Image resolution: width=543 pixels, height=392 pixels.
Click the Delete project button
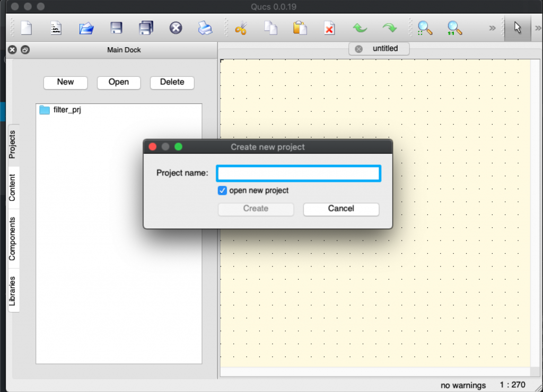point(172,82)
